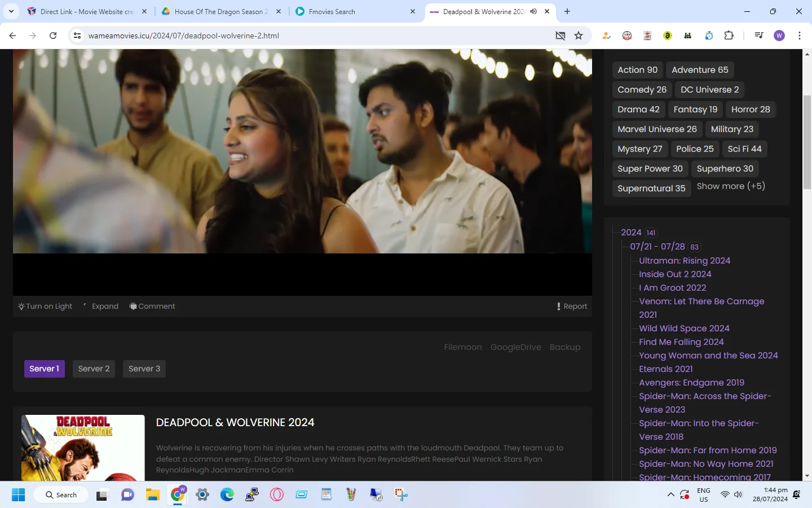Launch File Explorer from the taskbar
The image size is (812, 508).
click(x=152, y=495)
